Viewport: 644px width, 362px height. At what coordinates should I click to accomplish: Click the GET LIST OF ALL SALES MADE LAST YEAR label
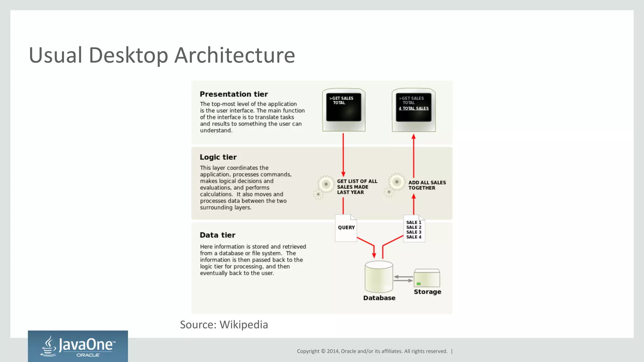357,187
